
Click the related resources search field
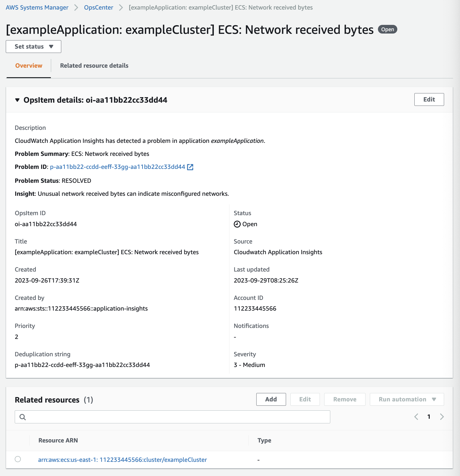pos(176,417)
